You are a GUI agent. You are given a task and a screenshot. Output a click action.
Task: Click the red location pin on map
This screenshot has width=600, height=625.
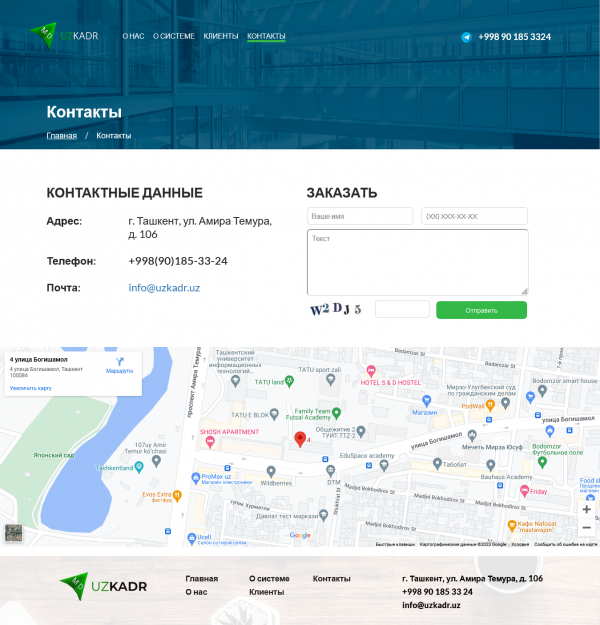[299, 439]
